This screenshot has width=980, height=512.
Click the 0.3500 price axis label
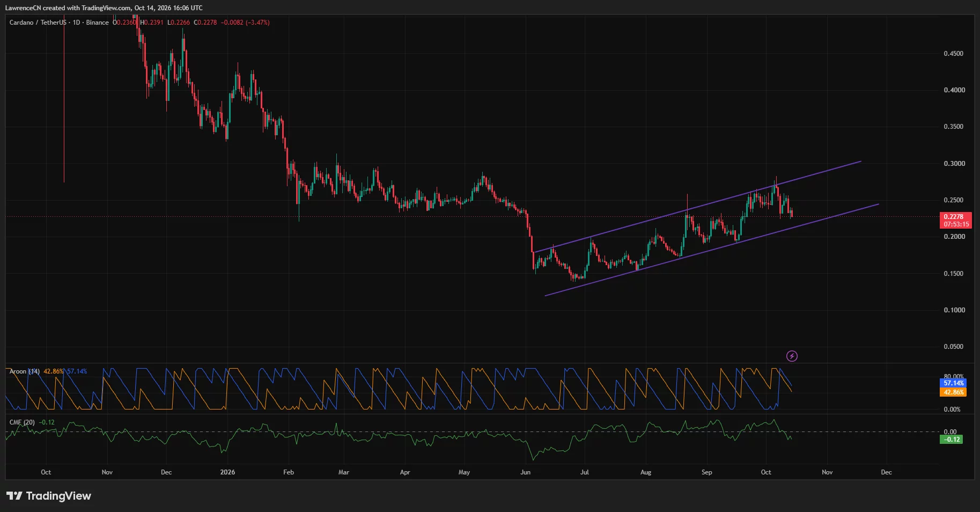[954, 127]
